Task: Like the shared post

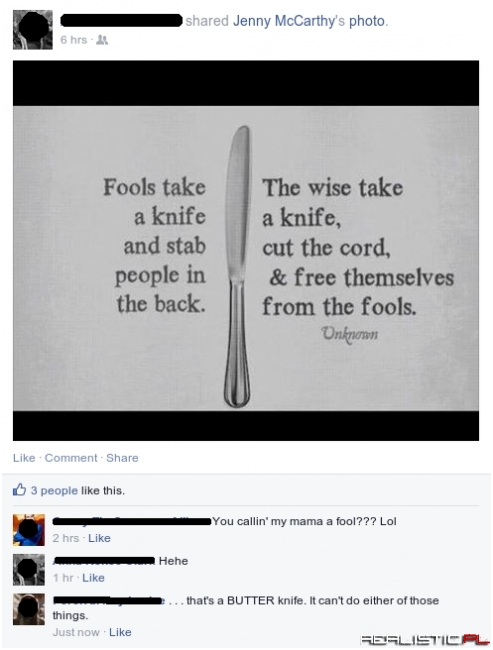Action: (24, 458)
